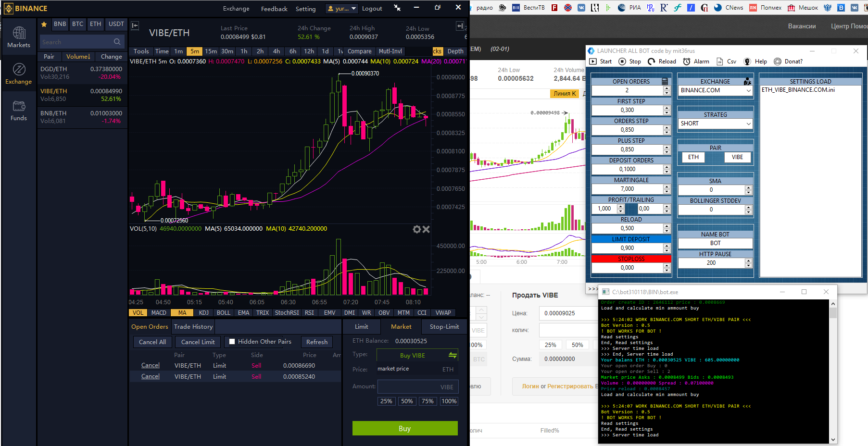Select the 15m chart interval
This screenshot has width=868, height=446.
(x=211, y=51)
